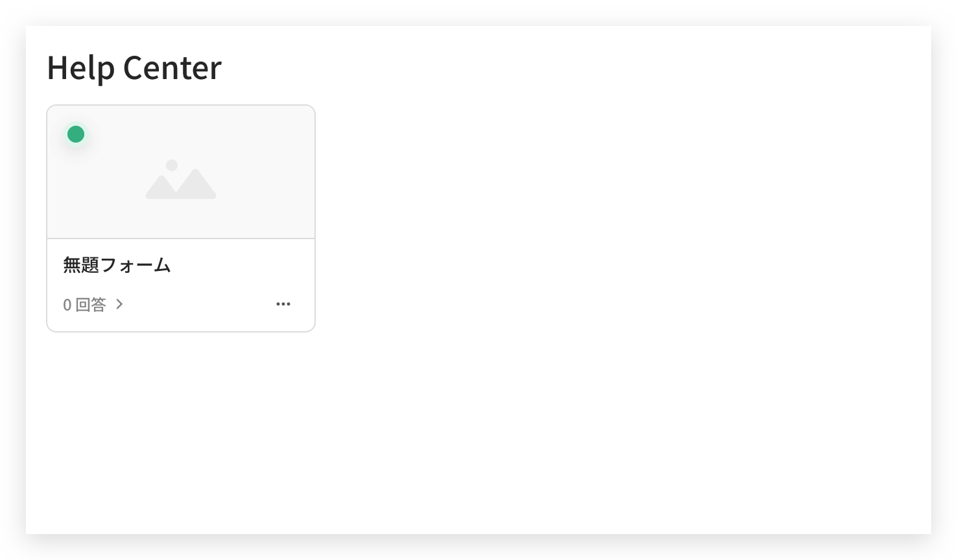
Task: Open the ellipsis dropdown in the card footer
Action: pos(283,304)
